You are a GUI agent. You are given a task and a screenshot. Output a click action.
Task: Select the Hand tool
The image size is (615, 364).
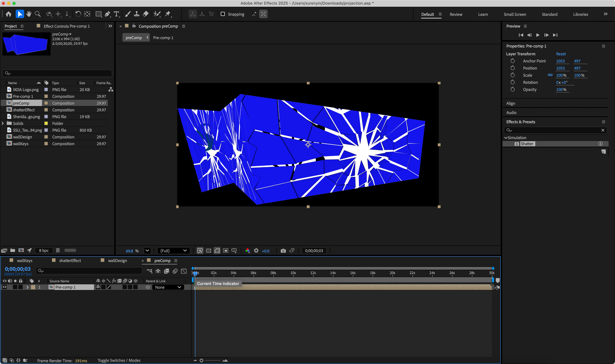pos(29,14)
